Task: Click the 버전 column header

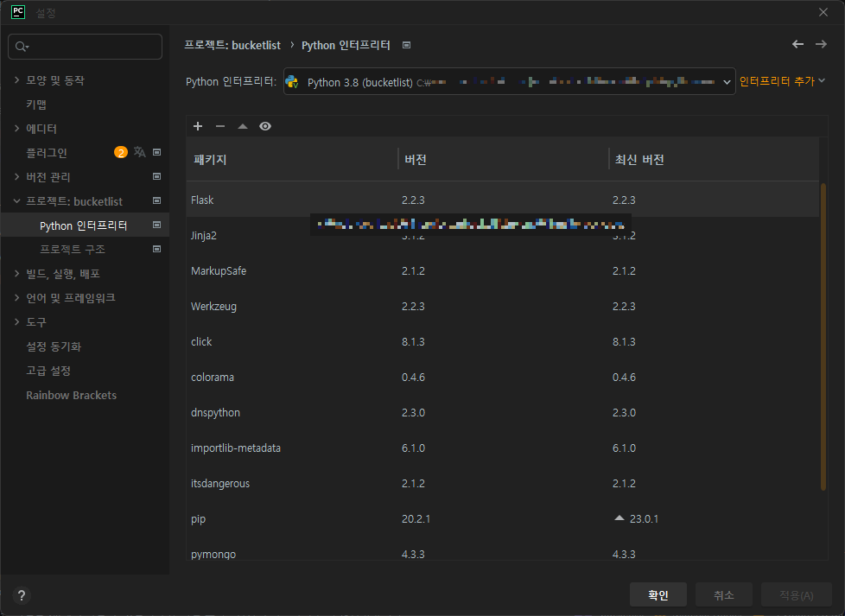Action: [x=504, y=160]
